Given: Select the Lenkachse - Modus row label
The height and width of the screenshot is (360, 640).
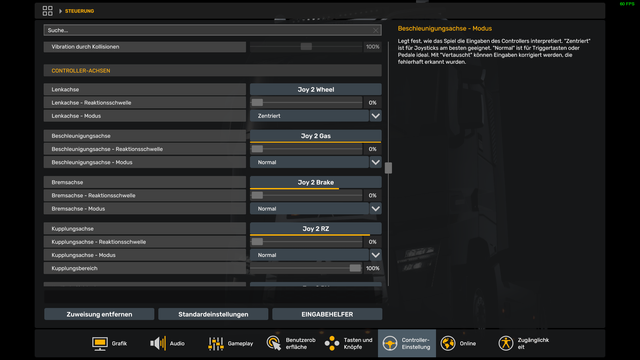Looking at the screenshot, I should (145, 116).
